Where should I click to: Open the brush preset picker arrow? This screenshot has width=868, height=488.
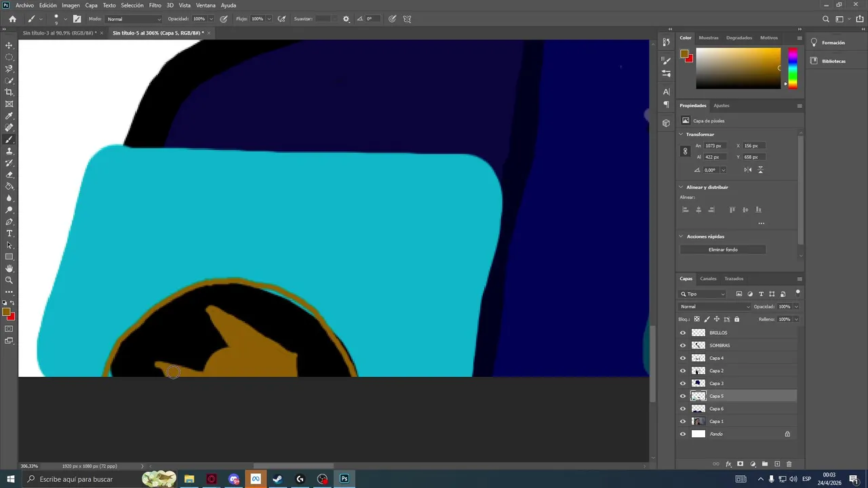tap(65, 19)
